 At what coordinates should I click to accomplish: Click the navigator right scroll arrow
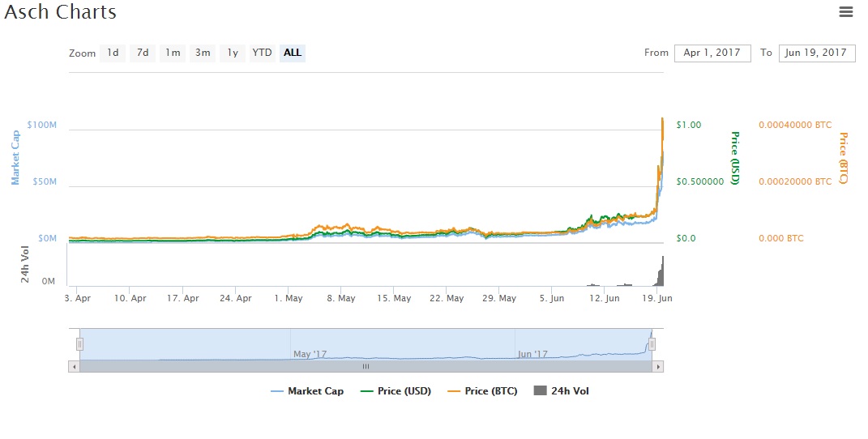pyautogui.click(x=657, y=366)
